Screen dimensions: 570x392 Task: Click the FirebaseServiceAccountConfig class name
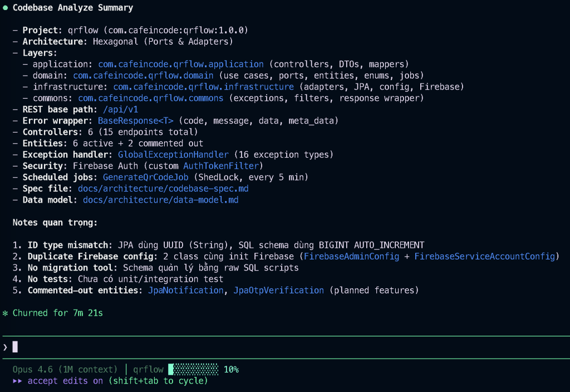pyautogui.click(x=484, y=256)
